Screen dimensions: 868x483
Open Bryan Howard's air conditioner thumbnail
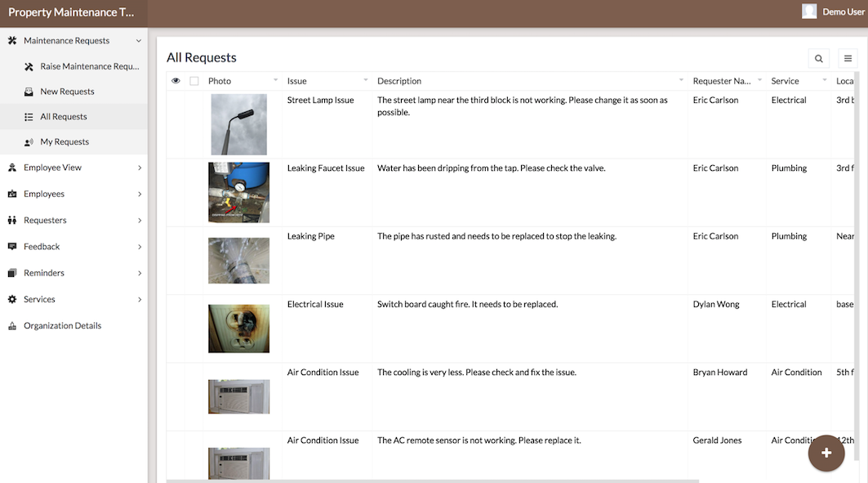click(x=238, y=396)
